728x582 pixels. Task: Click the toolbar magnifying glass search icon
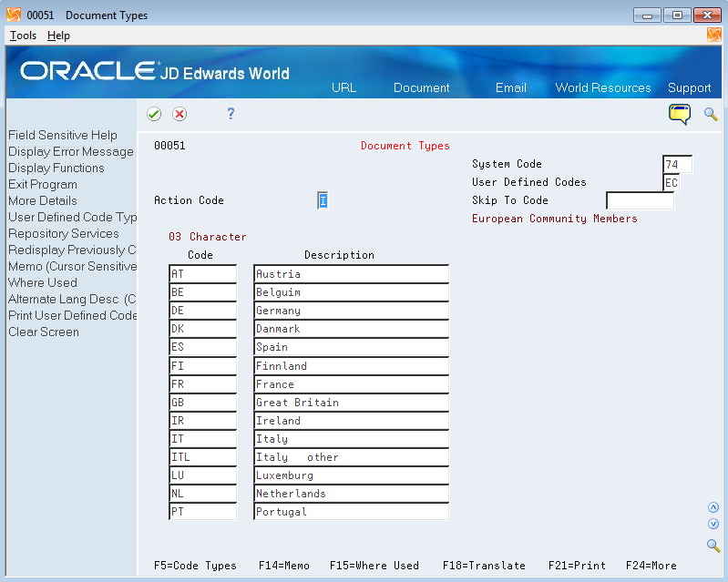pyautogui.click(x=711, y=114)
